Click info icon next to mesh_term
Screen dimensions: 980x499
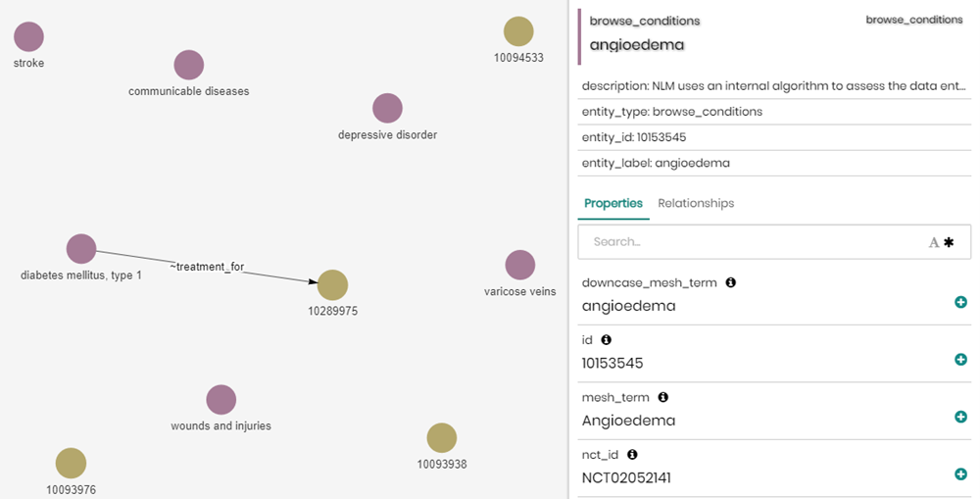[663, 398]
